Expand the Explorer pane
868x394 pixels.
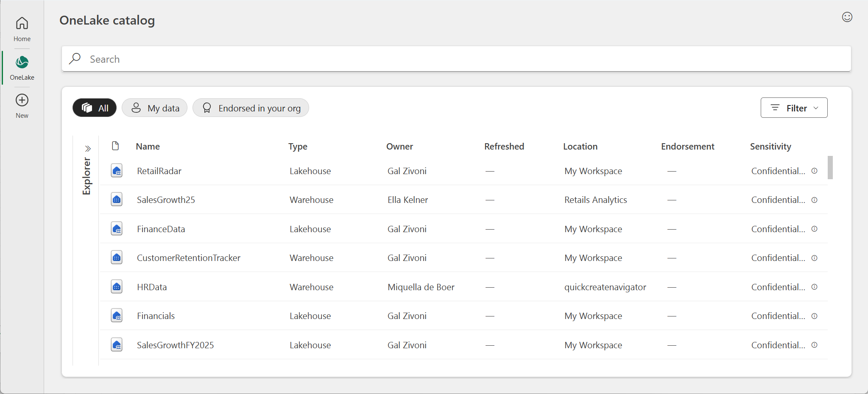[88, 149]
